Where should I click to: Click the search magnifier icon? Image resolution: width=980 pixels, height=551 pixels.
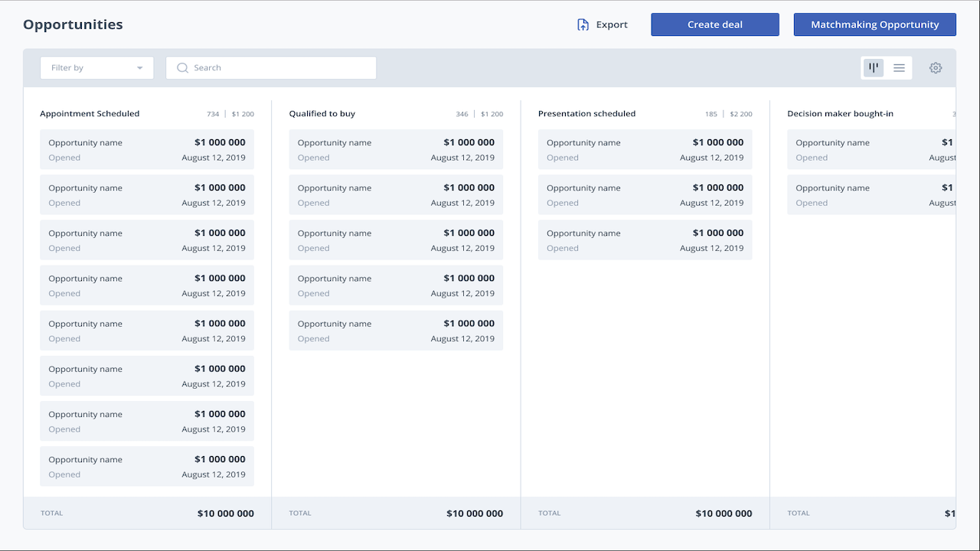pyautogui.click(x=182, y=68)
